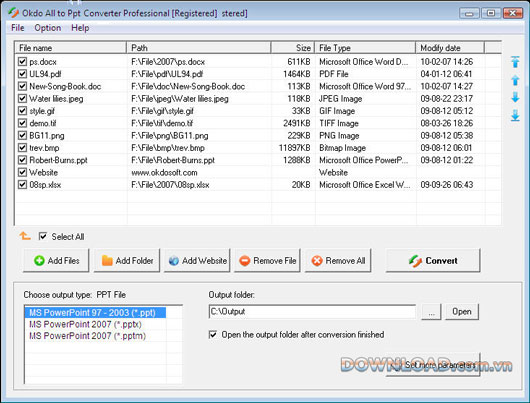The image size is (530, 403).
Task: Sort the list by the File name column header
Action: click(70, 48)
